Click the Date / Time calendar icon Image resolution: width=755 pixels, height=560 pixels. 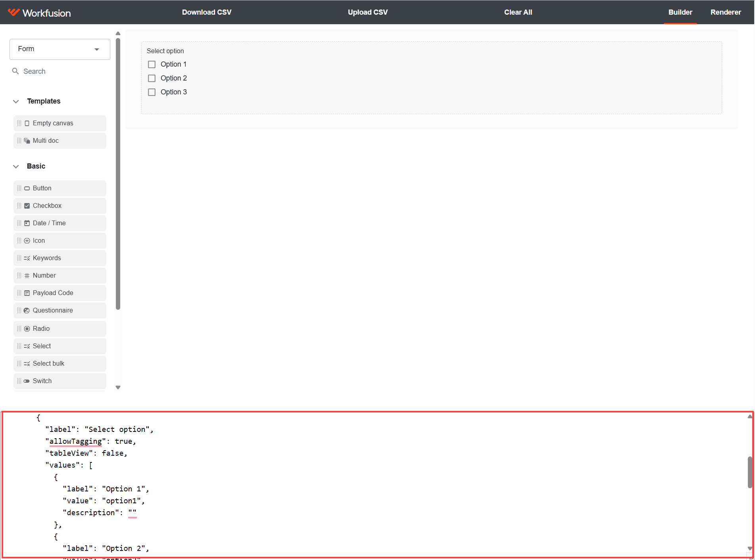27,223
